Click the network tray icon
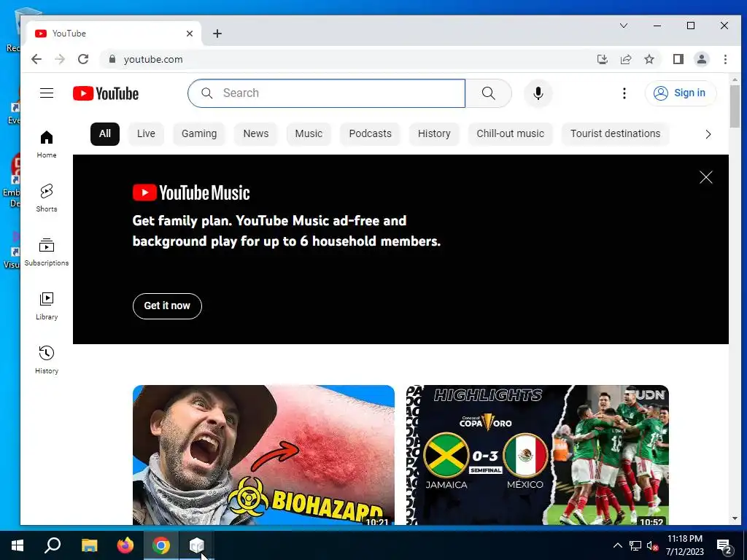 635,545
